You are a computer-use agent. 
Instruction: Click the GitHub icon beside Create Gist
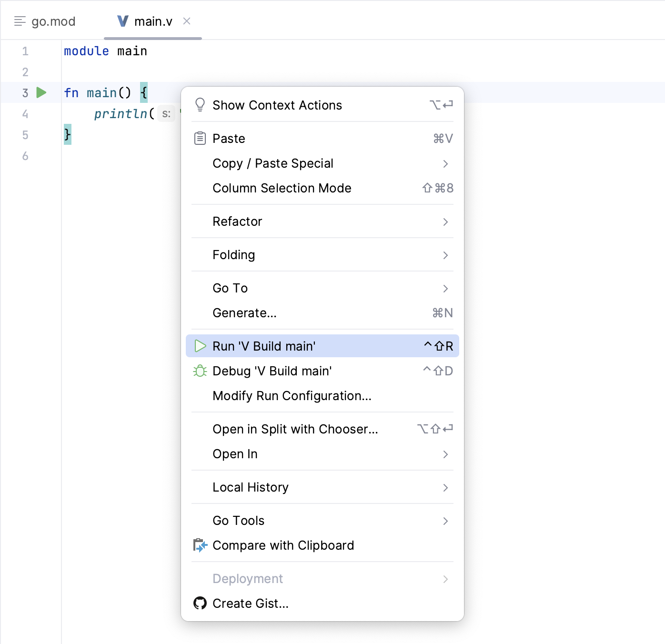pos(200,604)
